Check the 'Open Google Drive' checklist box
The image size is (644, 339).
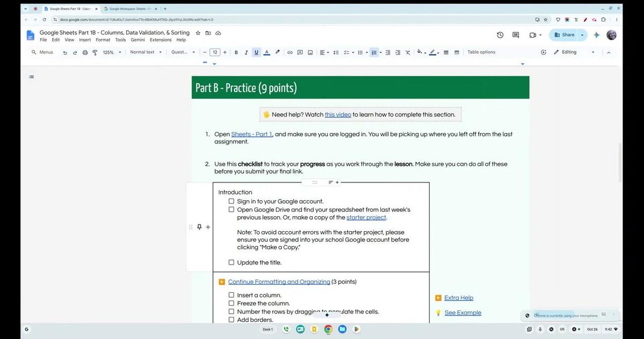(x=231, y=210)
